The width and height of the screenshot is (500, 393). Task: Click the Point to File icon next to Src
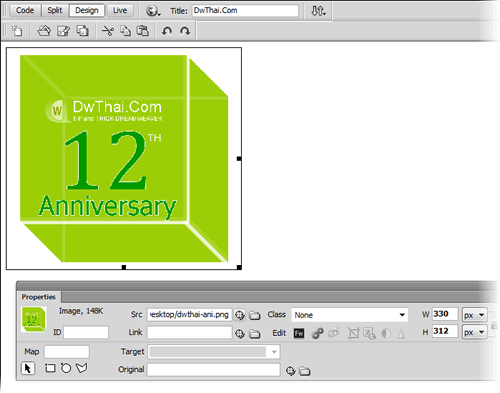(x=240, y=315)
